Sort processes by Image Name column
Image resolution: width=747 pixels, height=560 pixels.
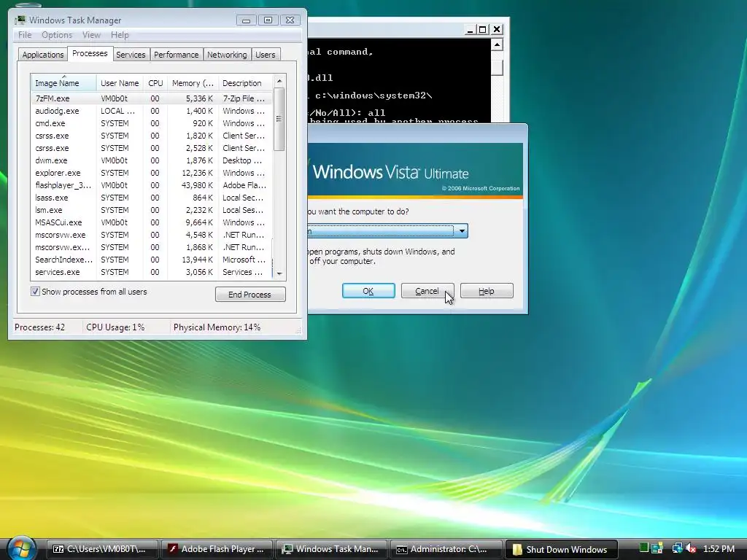(64, 83)
